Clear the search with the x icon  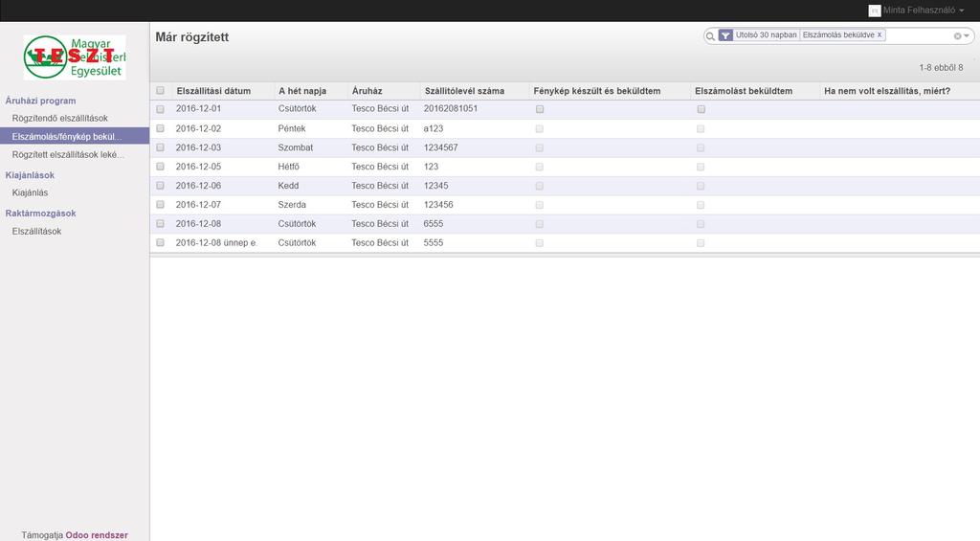tap(957, 36)
